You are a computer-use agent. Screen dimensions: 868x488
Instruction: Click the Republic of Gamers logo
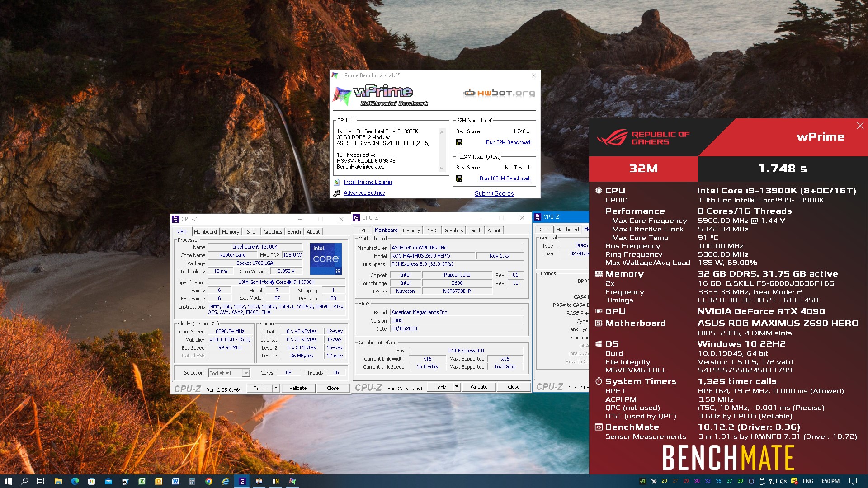pos(643,138)
